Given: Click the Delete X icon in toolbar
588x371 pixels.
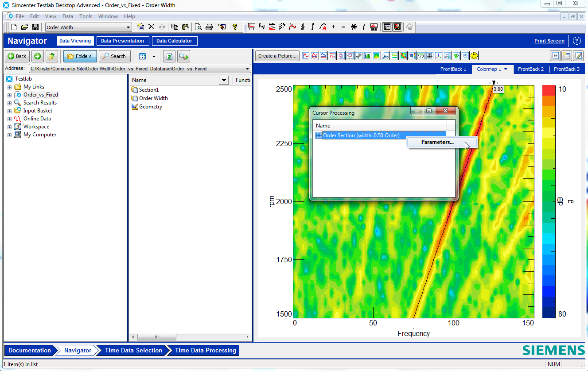Looking at the screenshot, I should click(151, 27).
